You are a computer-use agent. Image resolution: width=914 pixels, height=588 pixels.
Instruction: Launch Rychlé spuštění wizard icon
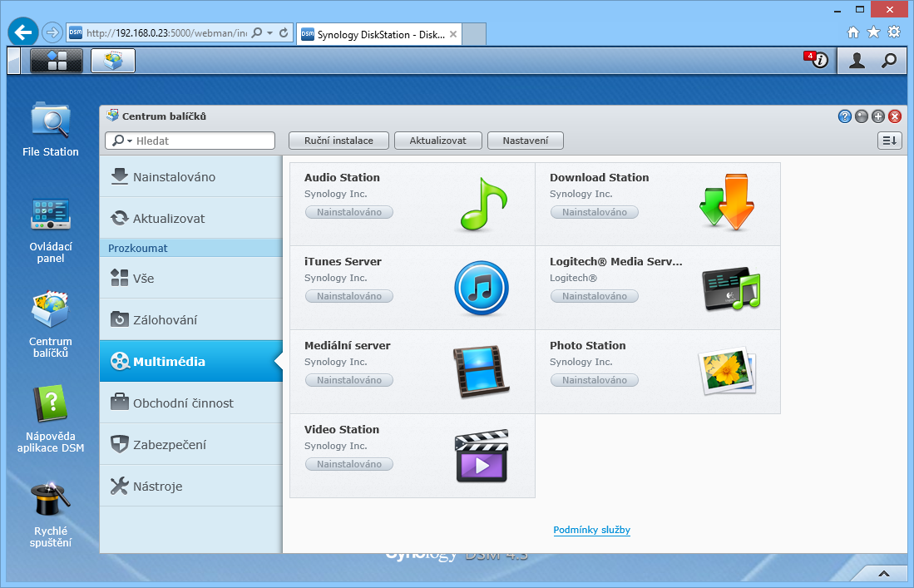tap(51, 500)
